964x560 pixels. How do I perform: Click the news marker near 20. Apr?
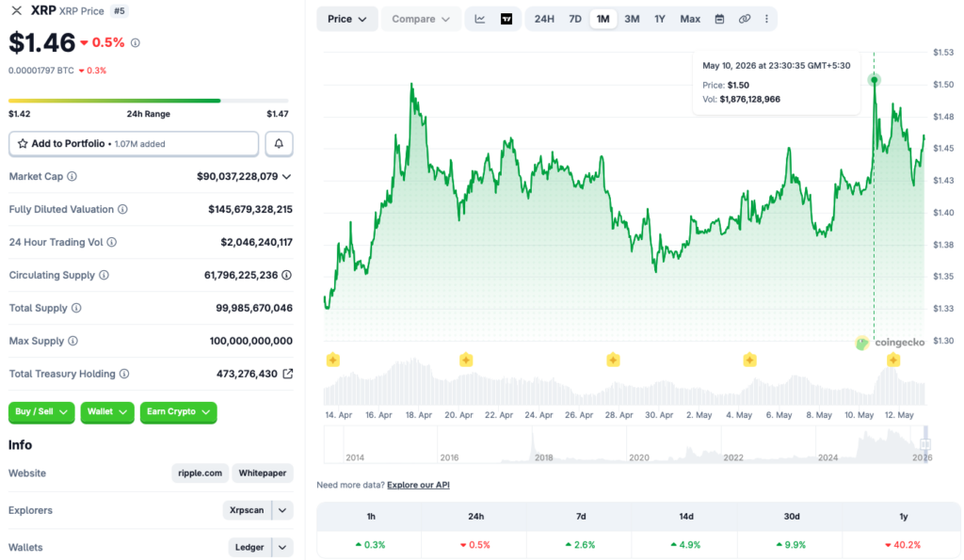[x=466, y=360]
